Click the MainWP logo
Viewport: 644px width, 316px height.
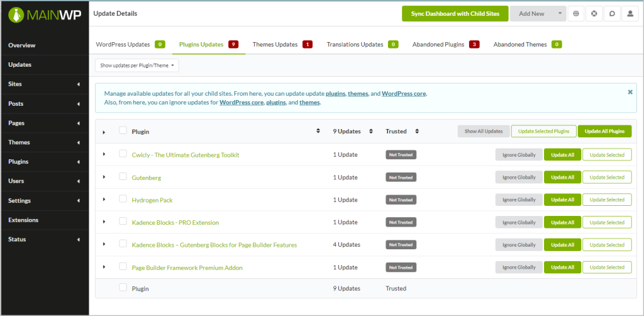coord(44,14)
